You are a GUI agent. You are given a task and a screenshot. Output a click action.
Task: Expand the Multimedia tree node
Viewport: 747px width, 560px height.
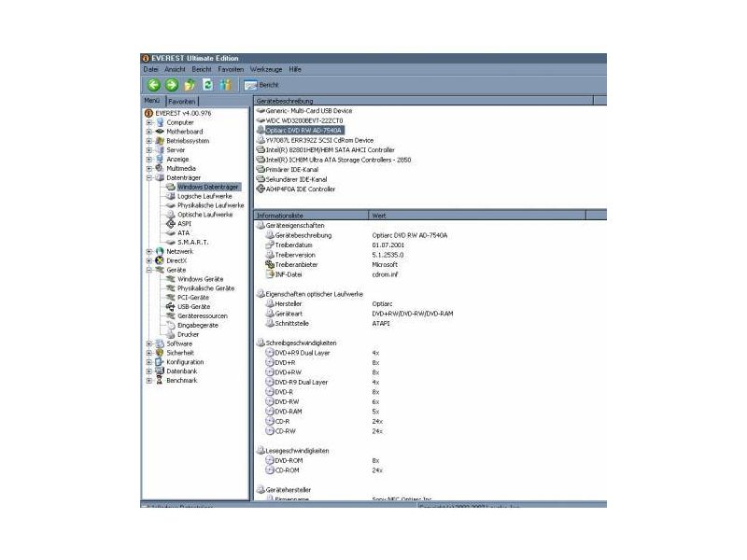click(149, 169)
